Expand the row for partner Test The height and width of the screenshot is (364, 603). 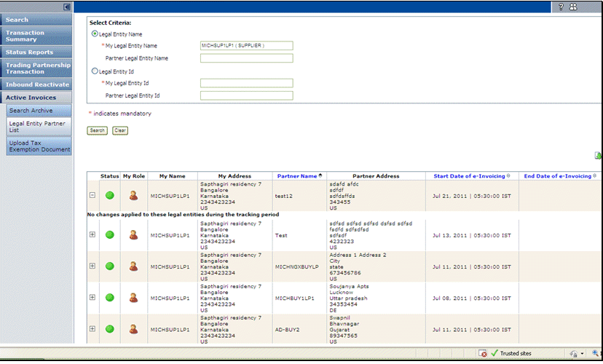(x=92, y=234)
